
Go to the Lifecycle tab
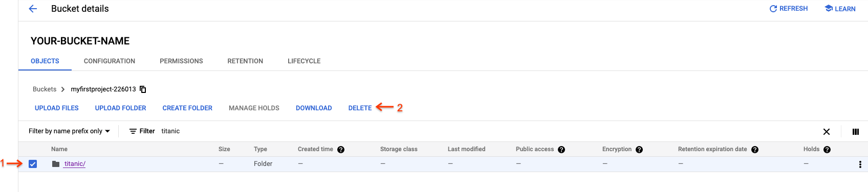pos(304,61)
